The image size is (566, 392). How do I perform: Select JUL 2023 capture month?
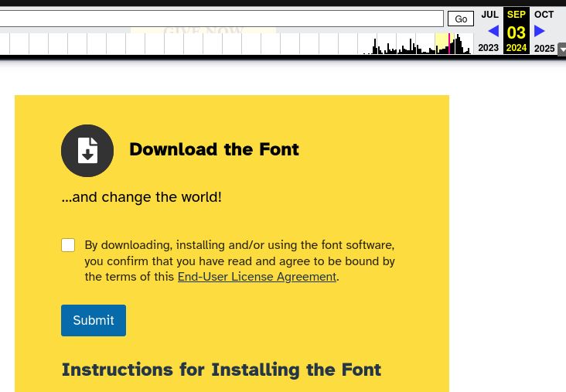click(489, 15)
